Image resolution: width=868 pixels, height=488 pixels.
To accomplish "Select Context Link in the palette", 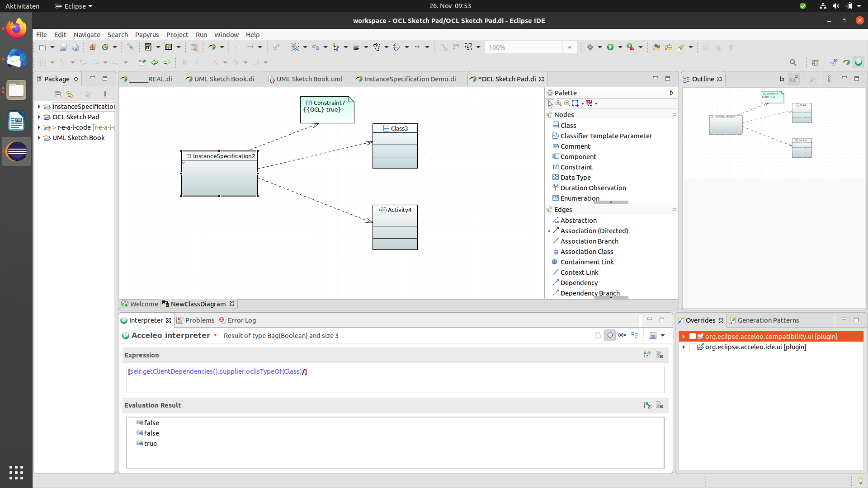I will (579, 272).
